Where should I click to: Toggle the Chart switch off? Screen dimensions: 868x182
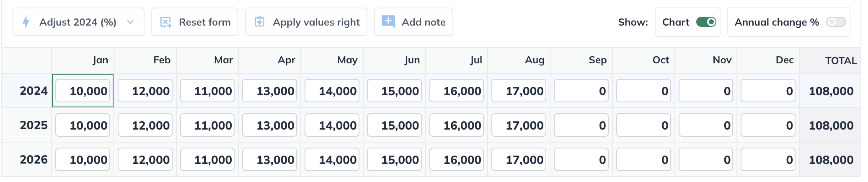pyautogui.click(x=706, y=22)
